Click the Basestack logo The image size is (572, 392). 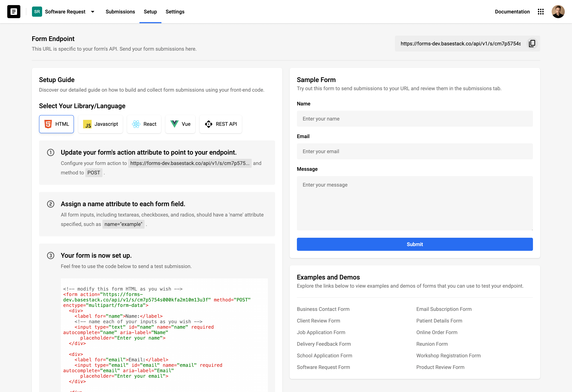(14, 12)
